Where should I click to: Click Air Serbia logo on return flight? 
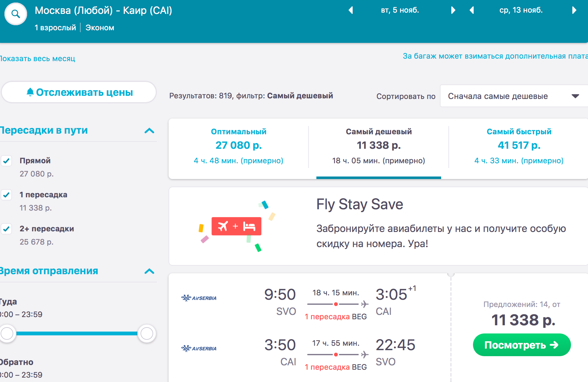(x=199, y=348)
